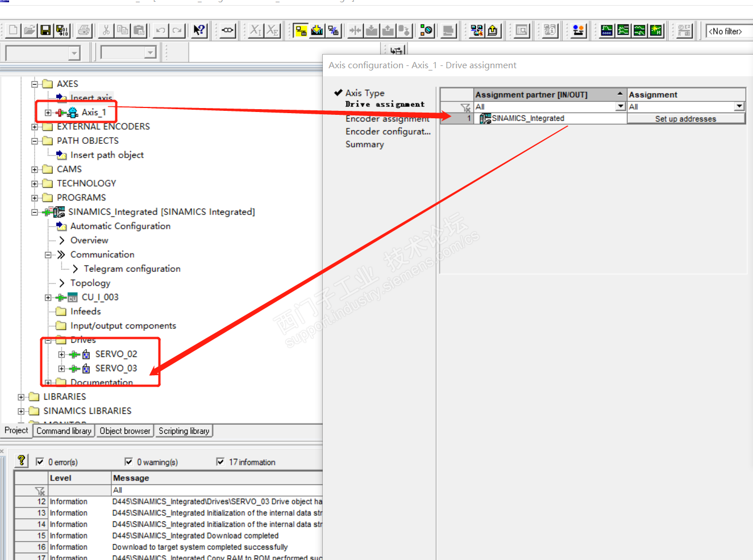Click the Open project folder icon
This screenshot has width=753, height=560.
(30, 30)
